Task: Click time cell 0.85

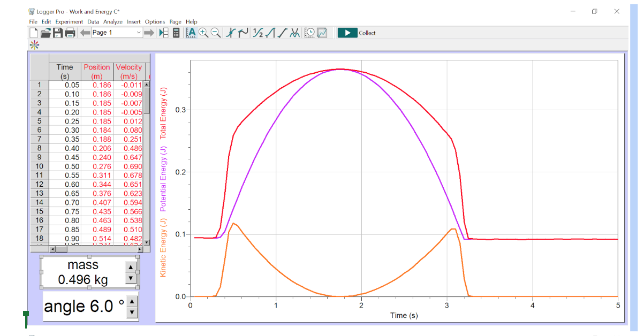Action: [72, 230]
